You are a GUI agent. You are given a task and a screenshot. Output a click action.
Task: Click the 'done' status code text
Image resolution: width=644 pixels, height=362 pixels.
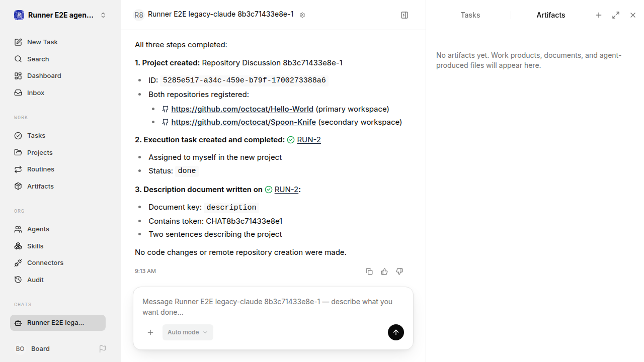click(187, 171)
